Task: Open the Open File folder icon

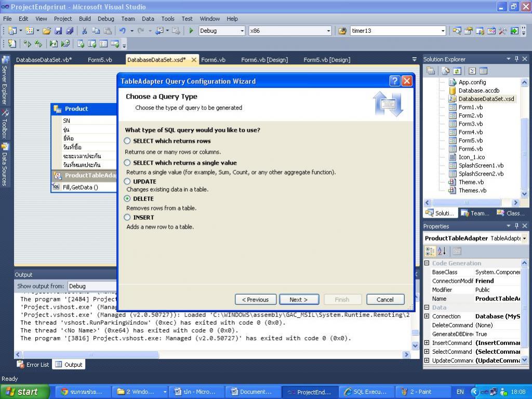Action: click(x=47, y=31)
